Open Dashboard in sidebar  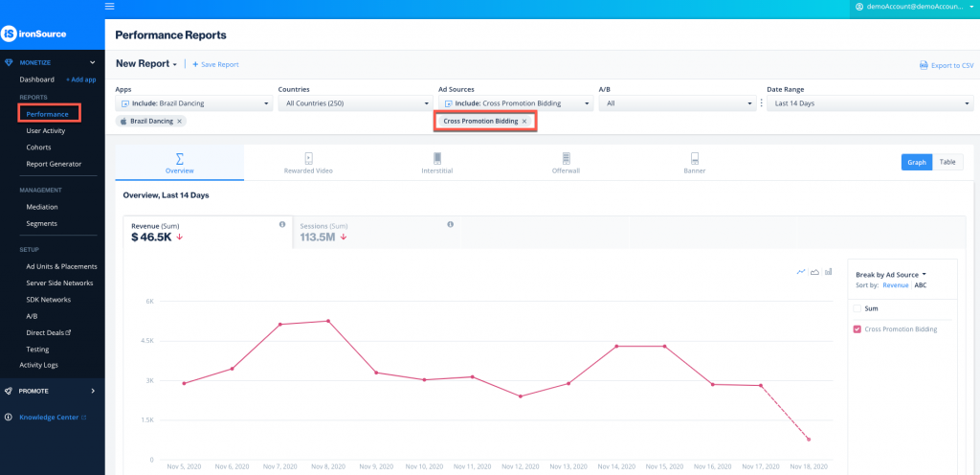click(36, 80)
